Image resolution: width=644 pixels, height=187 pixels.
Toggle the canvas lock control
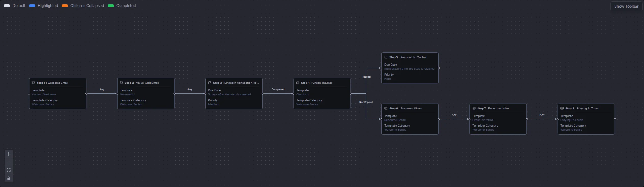click(x=9, y=178)
